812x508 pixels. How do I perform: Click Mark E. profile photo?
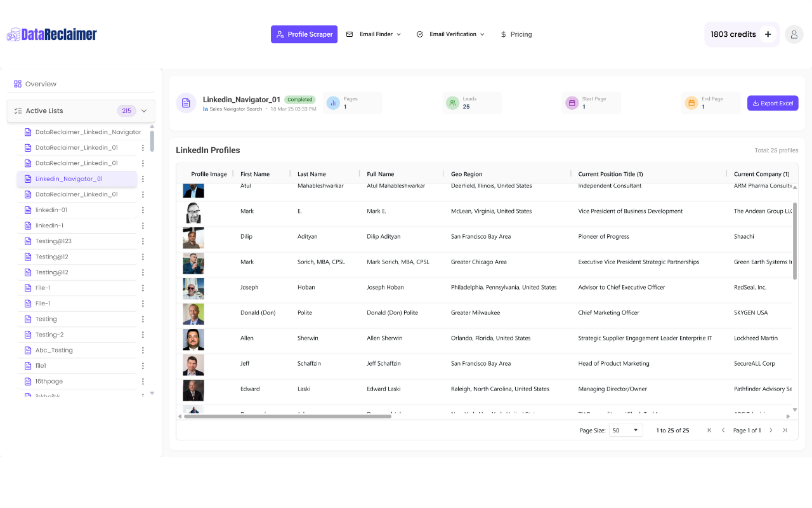(193, 212)
